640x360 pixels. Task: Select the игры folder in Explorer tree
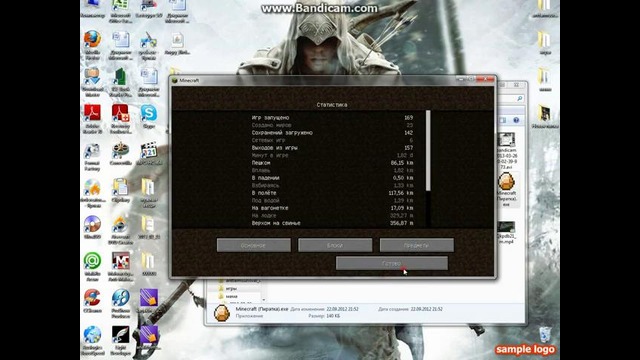click(231, 289)
